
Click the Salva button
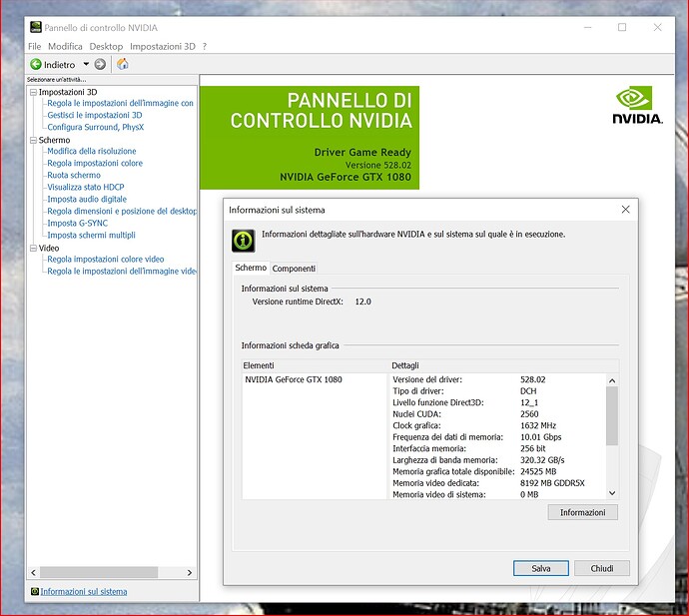coord(541,568)
